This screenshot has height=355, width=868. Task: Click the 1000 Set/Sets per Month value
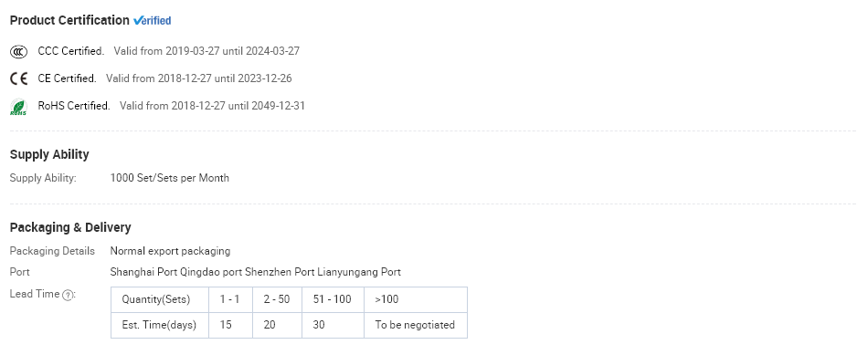pyautogui.click(x=169, y=178)
